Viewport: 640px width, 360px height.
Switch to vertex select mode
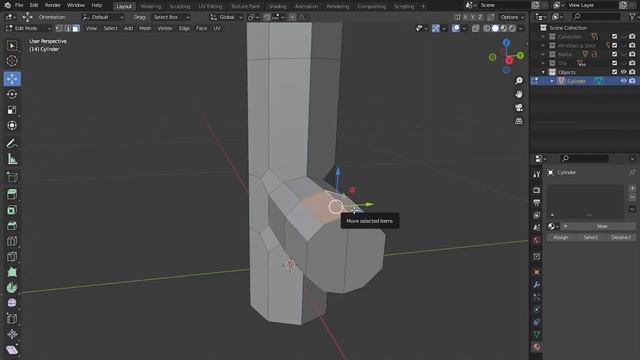pyautogui.click(x=59, y=28)
